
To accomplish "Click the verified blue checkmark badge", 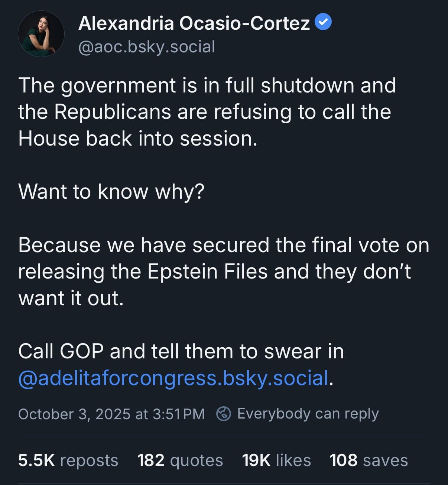I will pos(323,23).
